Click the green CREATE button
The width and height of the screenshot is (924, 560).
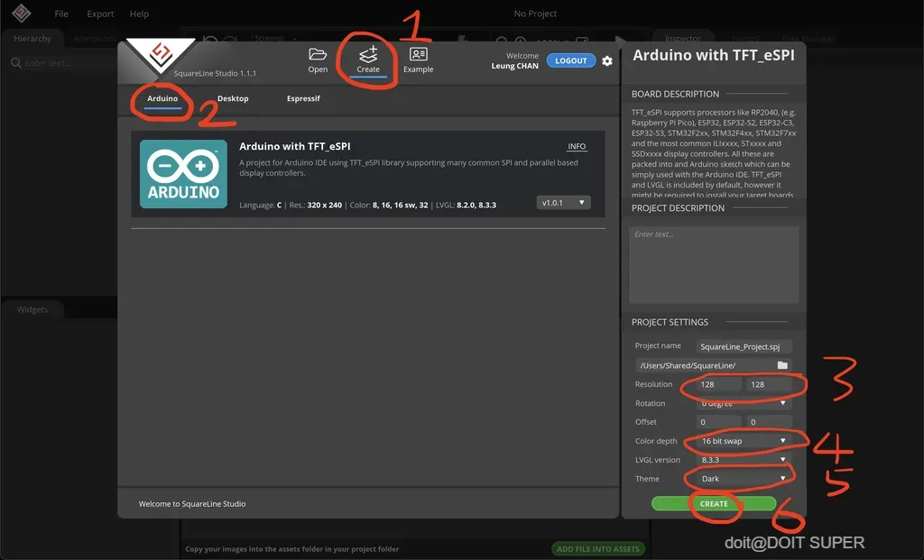[x=714, y=503]
